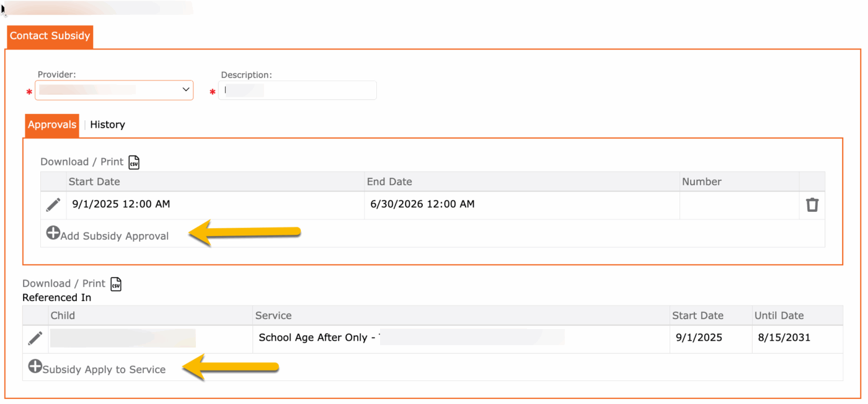Select the Contact Subsidy tab
This screenshot has height=404, width=868.
50,36
